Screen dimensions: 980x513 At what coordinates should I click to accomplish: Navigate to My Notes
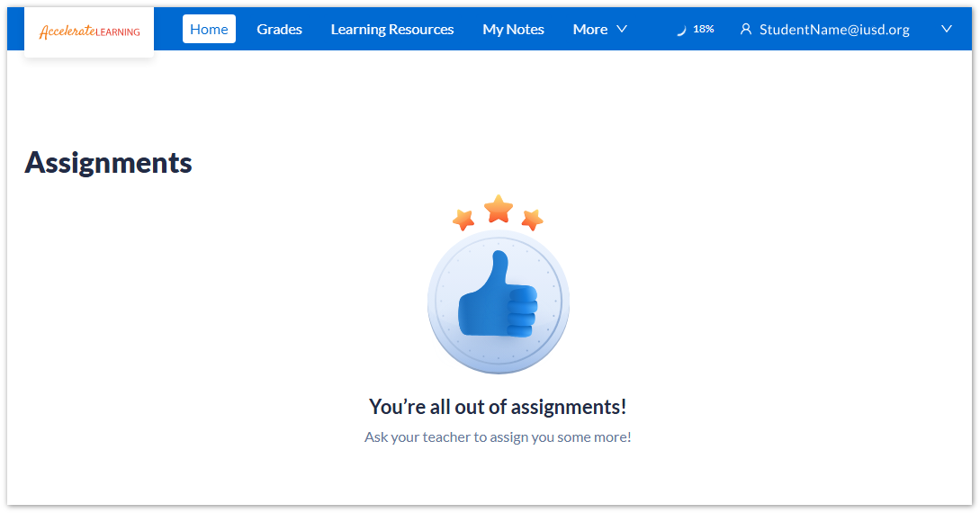pyautogui.click(x=513, y=30)
